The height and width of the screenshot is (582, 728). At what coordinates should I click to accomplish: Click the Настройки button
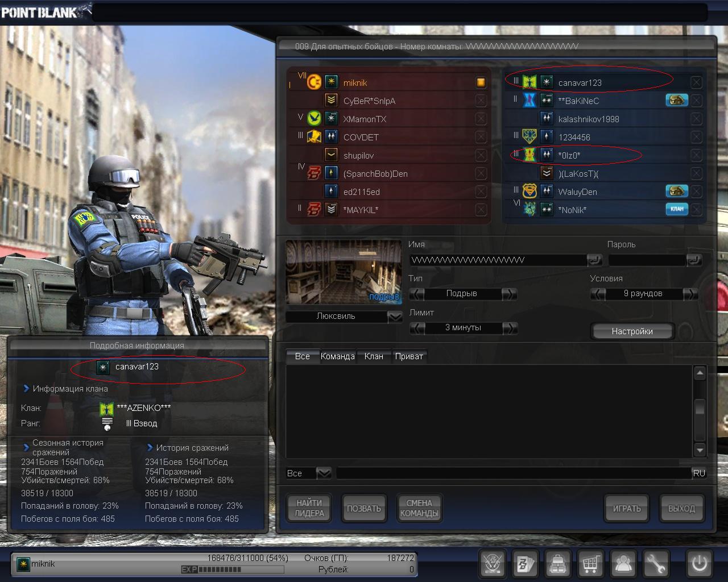coord(632,331)
